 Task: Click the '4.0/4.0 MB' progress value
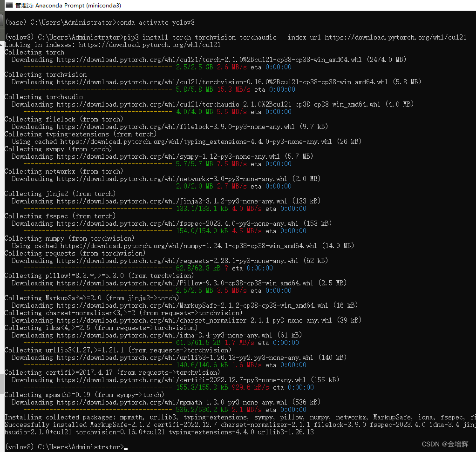point(194,112)
